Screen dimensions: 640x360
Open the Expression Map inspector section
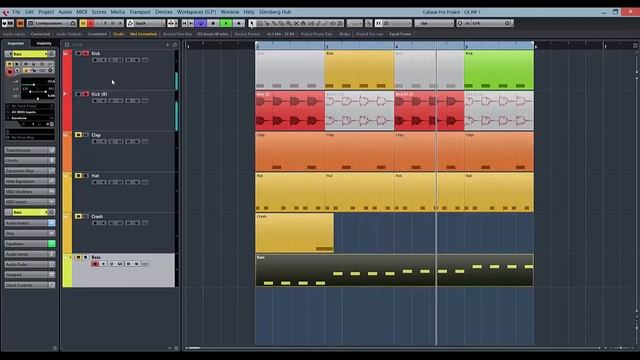[29, 171]
